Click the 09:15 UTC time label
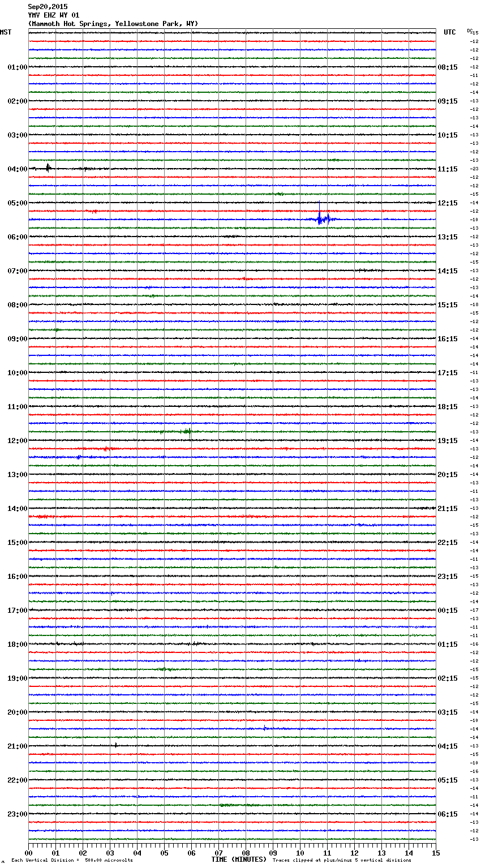This screenshot has width=481, height=868. point(448,101)
